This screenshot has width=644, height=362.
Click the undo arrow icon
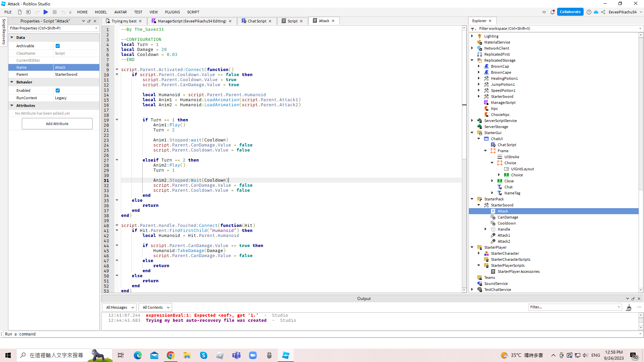pyautogui.click(x=63, y=12)
